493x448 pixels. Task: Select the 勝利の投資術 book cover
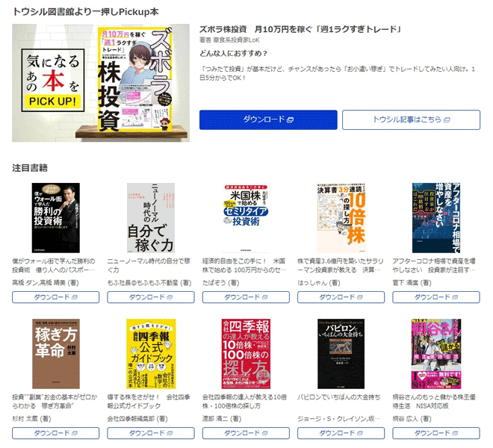tap(56, 218)
